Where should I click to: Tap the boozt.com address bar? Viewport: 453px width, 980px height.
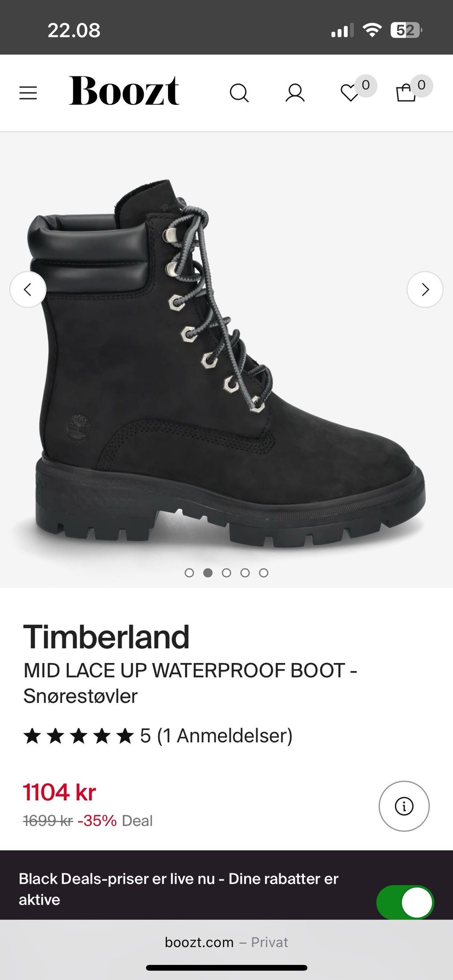click(x=226, y=942)
